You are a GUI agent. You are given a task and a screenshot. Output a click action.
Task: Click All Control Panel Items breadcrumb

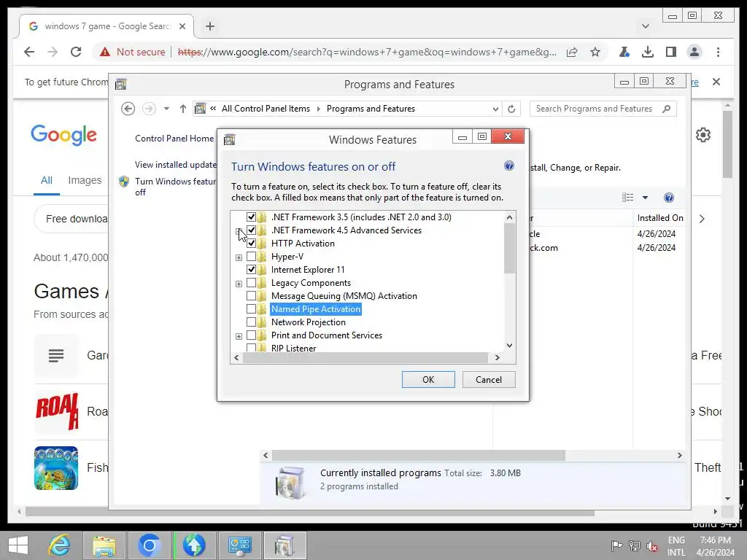[x=266, y=109]
